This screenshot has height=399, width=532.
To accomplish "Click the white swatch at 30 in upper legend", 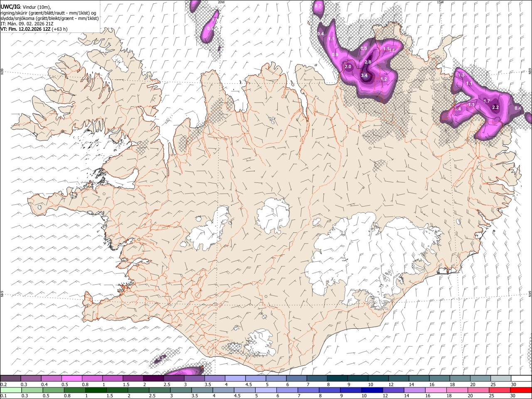I will 521,378.
